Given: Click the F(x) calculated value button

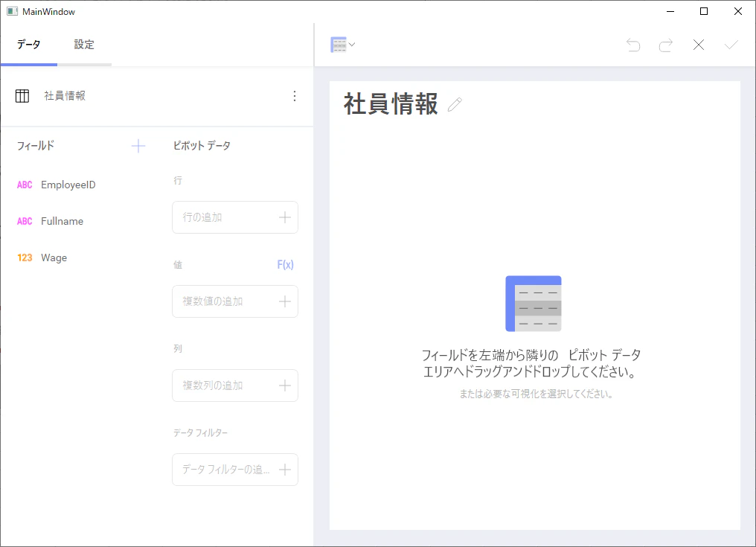Looking at the screenshot, I should click(x=286, y=264).
